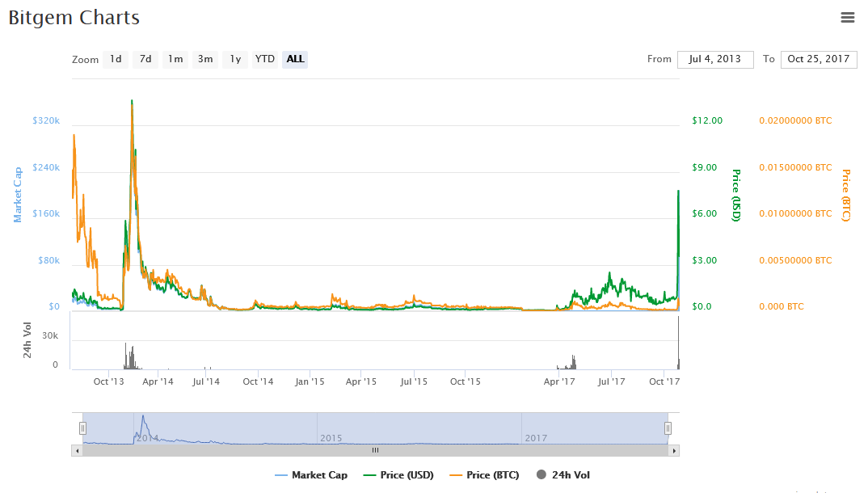Click the Oct '17 x-axis label

click(664, 381)
